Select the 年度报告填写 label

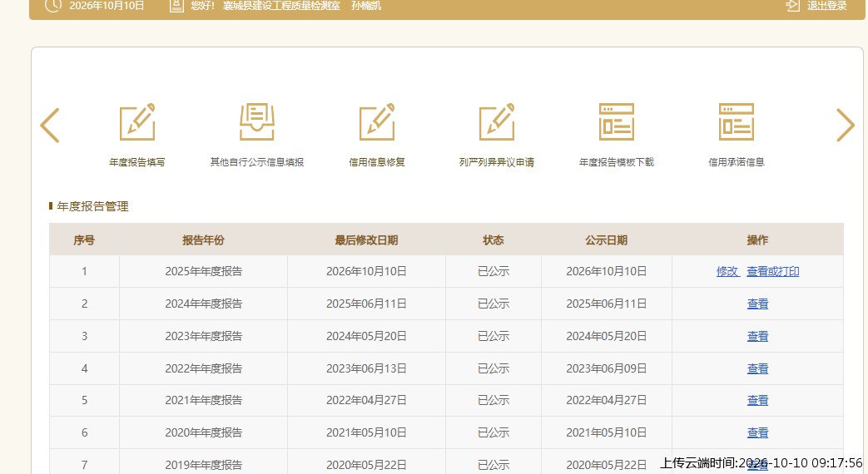[x=137, y=162]
